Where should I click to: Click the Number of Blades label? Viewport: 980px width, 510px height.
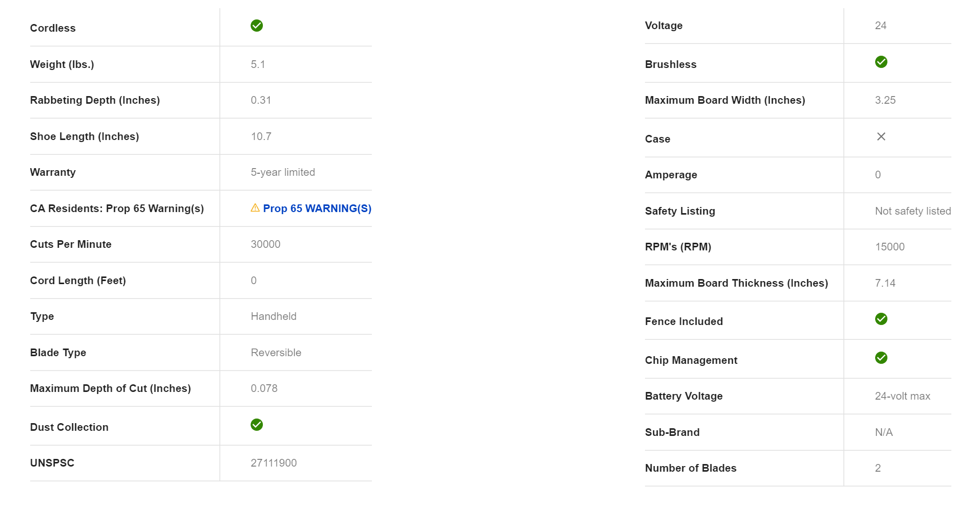691,468
